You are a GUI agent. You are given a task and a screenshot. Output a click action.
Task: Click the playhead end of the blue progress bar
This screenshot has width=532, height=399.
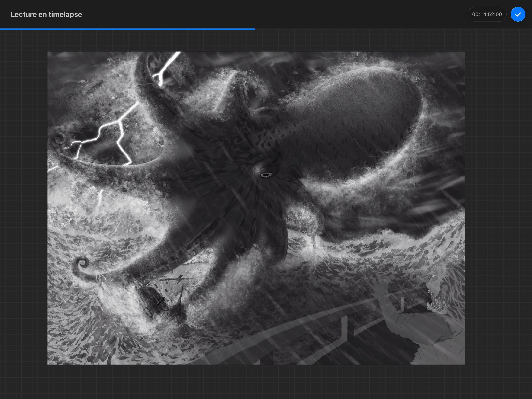click(x=254, y=29)
